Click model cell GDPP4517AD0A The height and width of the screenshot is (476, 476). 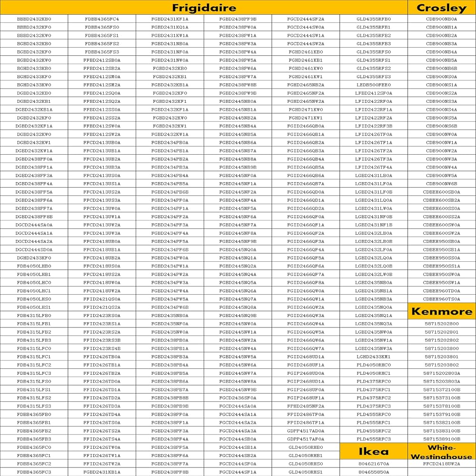tap(306, 431)
